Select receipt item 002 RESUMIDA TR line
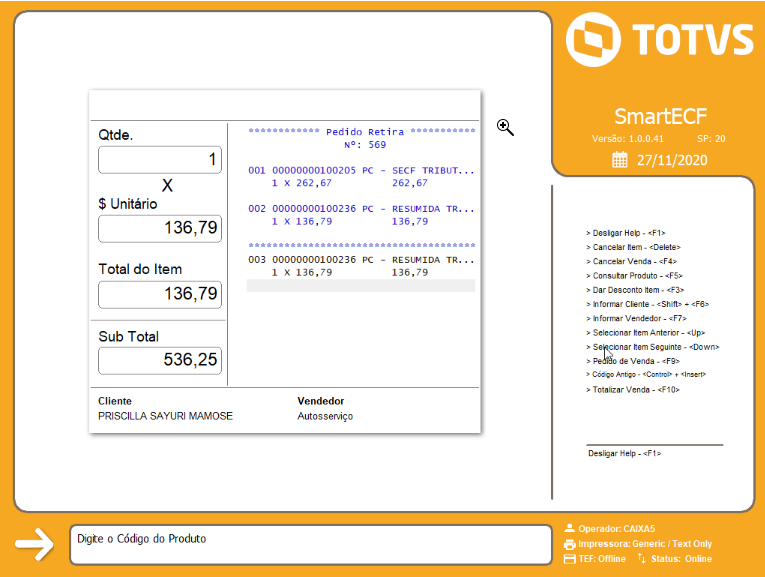 (361, 209)
